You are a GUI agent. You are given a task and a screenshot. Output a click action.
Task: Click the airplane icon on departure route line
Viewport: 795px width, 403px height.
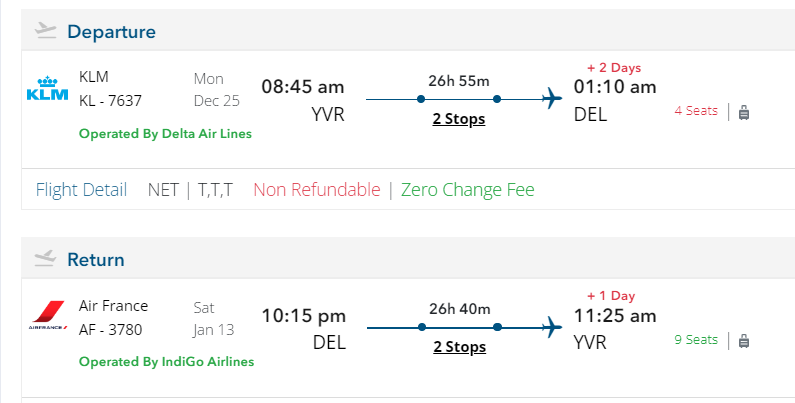pyautogui.click(x=552, y=98)
